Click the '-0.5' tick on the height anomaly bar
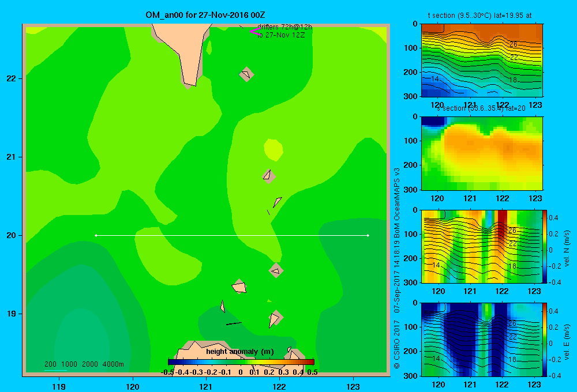This screenshot has width=577, height=392. [x=167, y=372]
